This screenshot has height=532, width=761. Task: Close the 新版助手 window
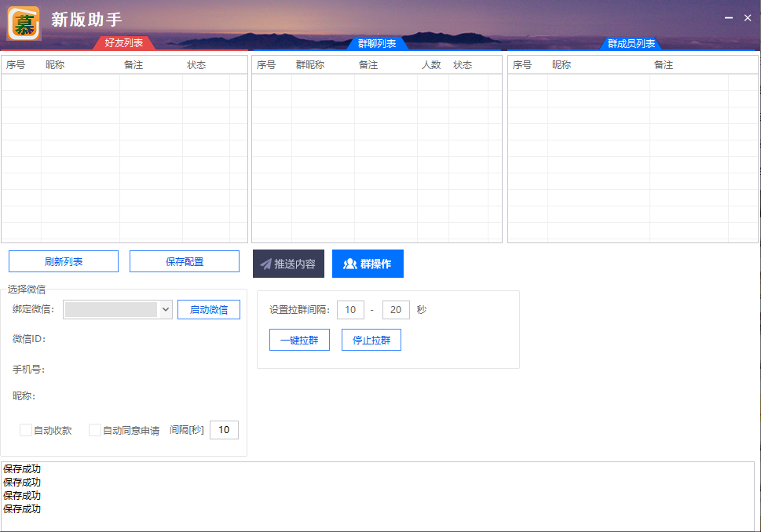coord(748,18)
